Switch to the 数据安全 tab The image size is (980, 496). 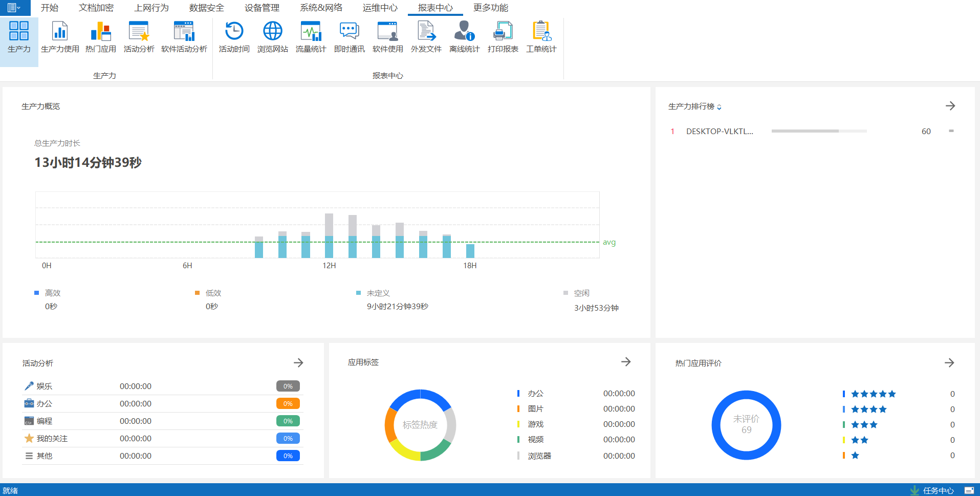coord(206,8)
